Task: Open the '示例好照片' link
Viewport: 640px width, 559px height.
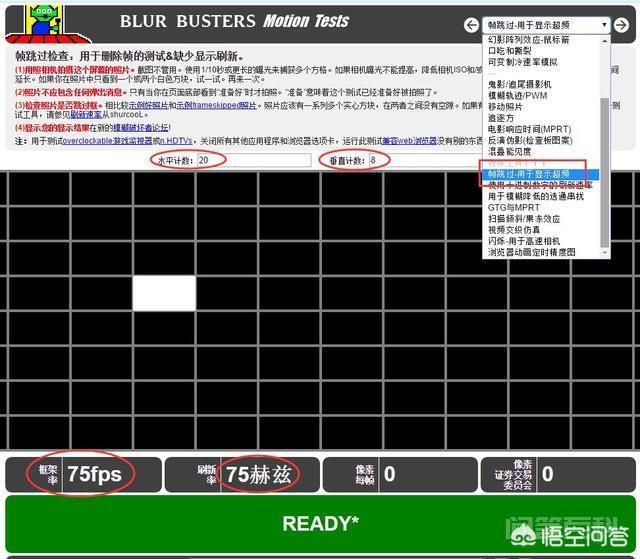Action: click(148, 106)
